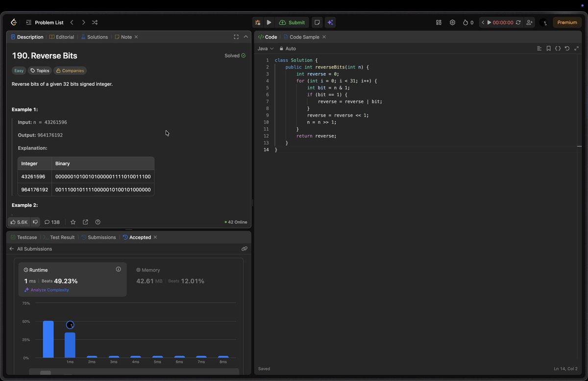Click the chart range slider handle
588x381 pixels.
(45, 374)
